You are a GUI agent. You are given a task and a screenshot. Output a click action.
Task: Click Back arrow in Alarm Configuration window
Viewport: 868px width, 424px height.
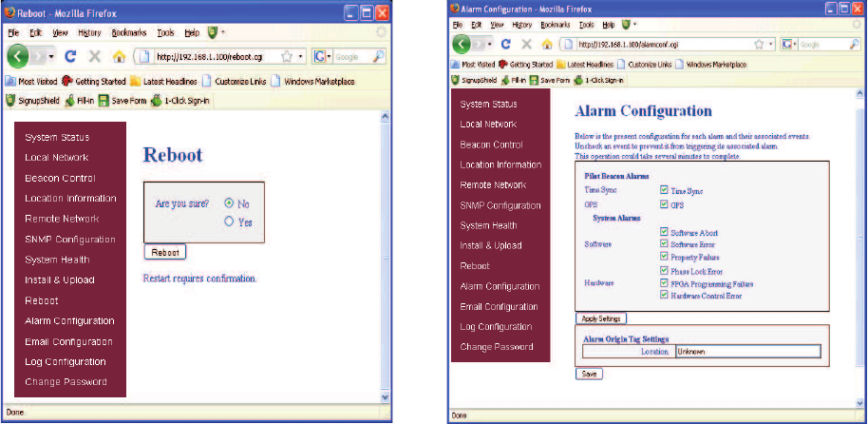pos(462,44)
